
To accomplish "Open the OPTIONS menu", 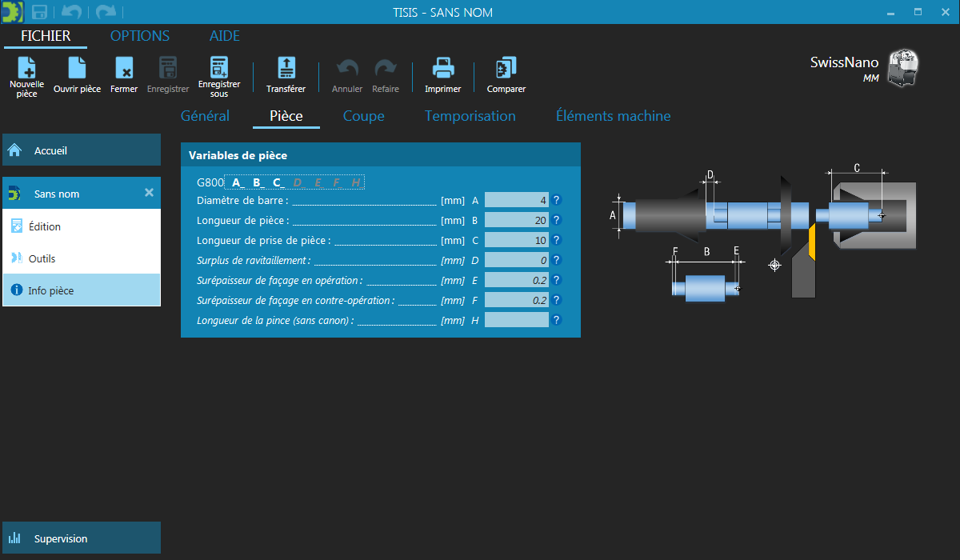I will [140, 36].
